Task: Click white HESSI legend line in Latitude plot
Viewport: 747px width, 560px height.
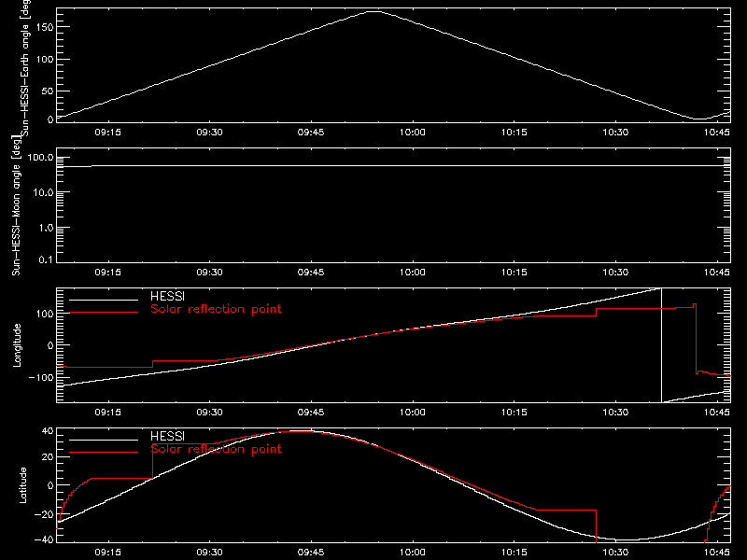Action: pyautogui.click(x=104, y=440)
